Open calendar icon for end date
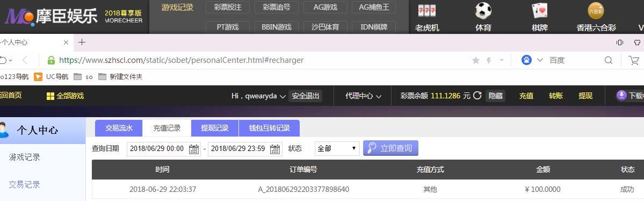Screen dimensions: 644x201 [275, 149]
